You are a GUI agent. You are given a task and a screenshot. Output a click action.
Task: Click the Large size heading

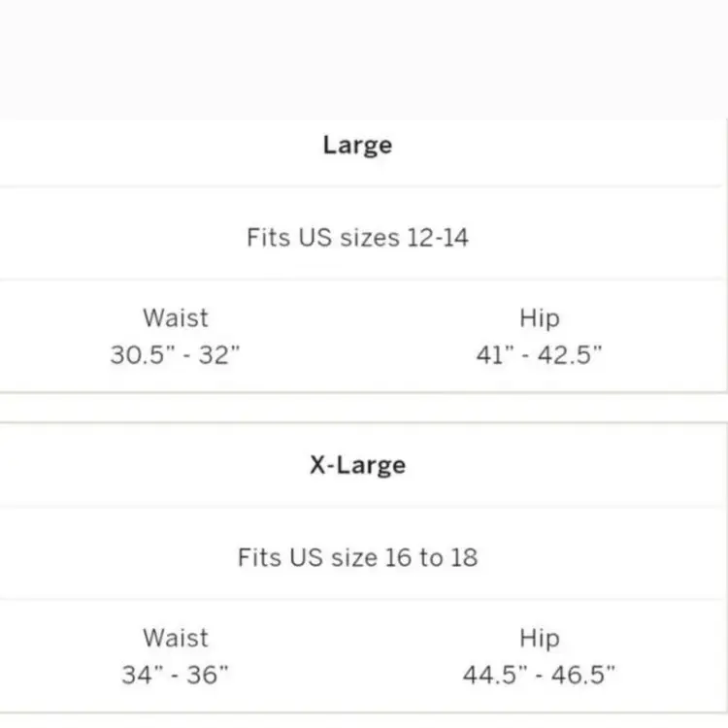pyautogui.click(x=357, y=146)
